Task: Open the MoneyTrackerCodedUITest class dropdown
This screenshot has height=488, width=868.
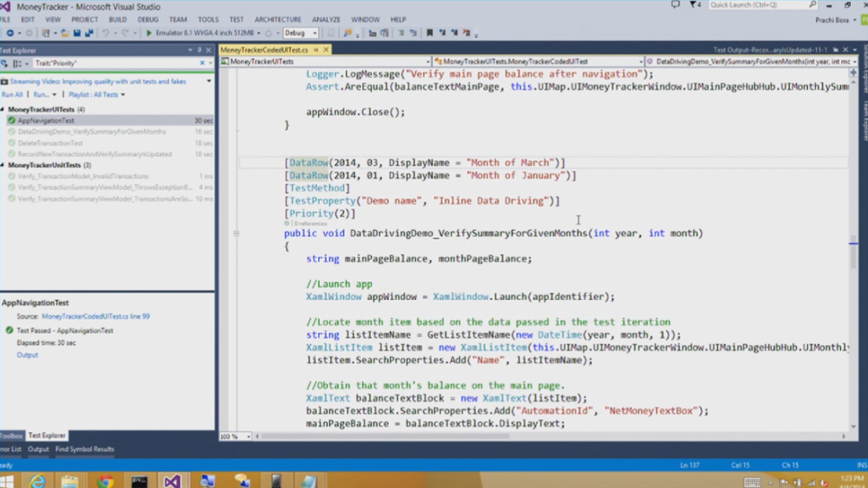Action: (641, 61)
